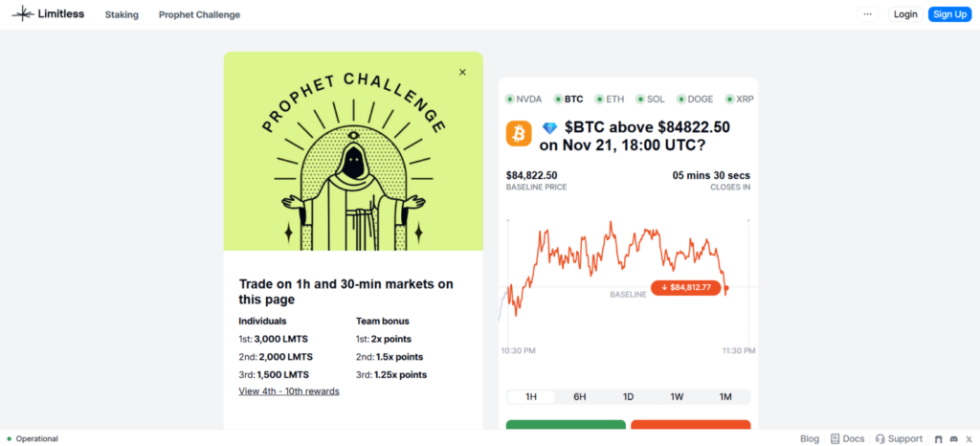Select the 6H chart timeframe
This screenshot has height=446, width=980.
(580, 397)
